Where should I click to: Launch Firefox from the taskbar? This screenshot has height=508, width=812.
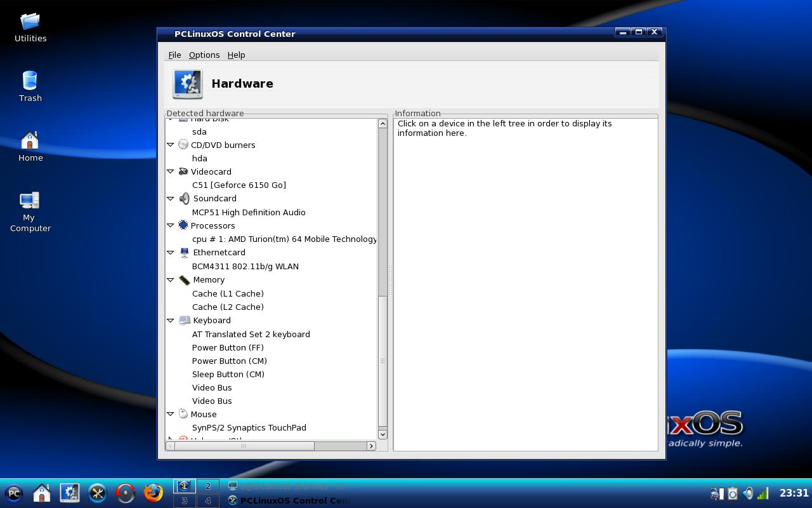click(154, 493)
